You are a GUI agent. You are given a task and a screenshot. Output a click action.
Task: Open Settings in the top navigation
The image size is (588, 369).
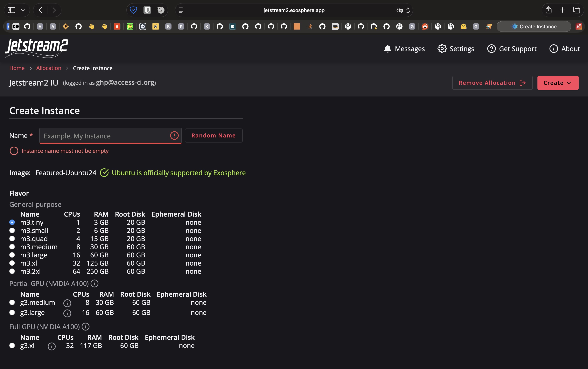tap(456, 49)
